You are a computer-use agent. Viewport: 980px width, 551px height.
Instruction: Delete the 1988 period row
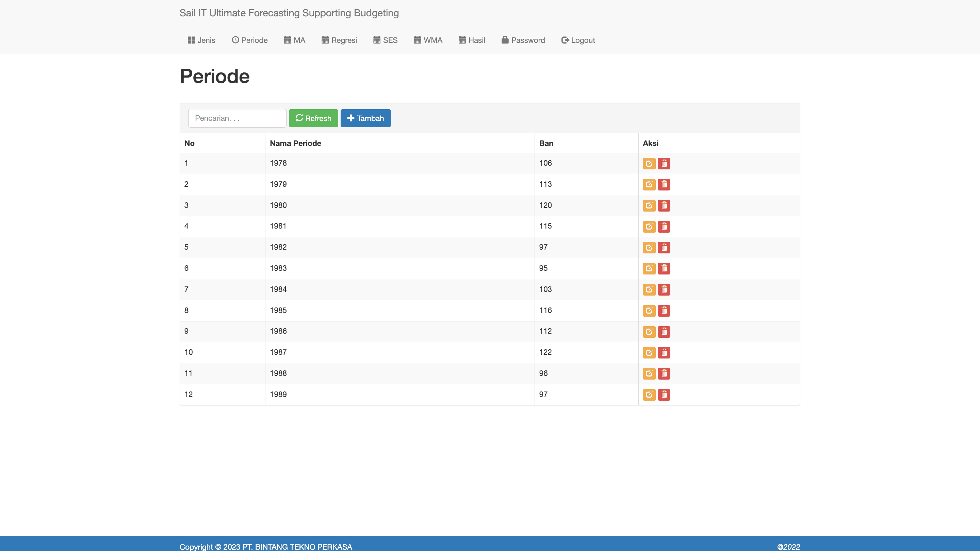[664, 373]
